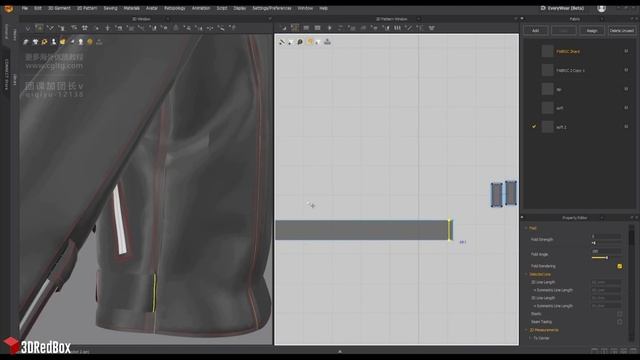The width and height of the screenshot is (640, 360).
Task: Click the avatar figure display icon in 3D view
Action: coord(53,42)
